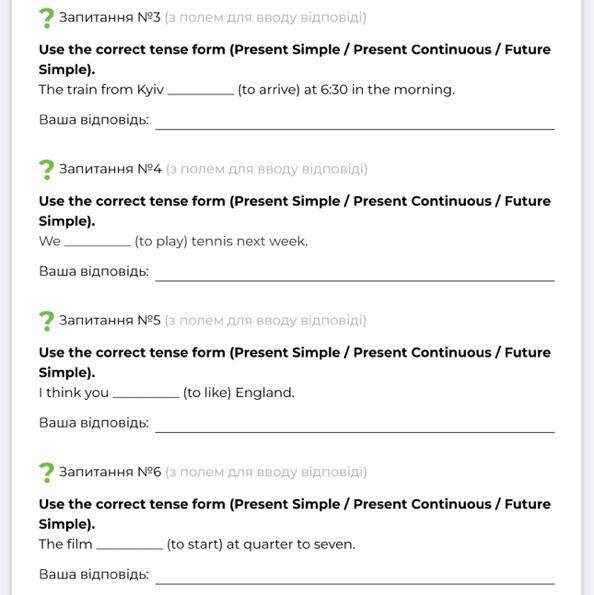Focus the answer field under the film start sentence
The width and height of the screenshot is (594, 595).
[355, 575]
